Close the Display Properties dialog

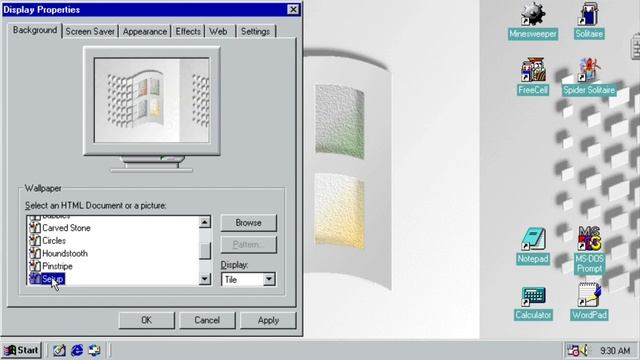coord(293,9)
